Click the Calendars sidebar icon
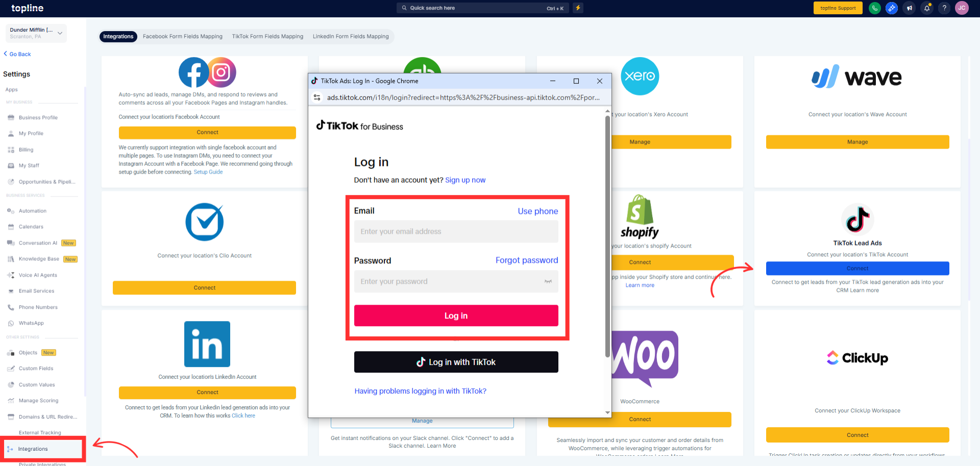Screen dimensions: 980x466 tap(11, 227)
